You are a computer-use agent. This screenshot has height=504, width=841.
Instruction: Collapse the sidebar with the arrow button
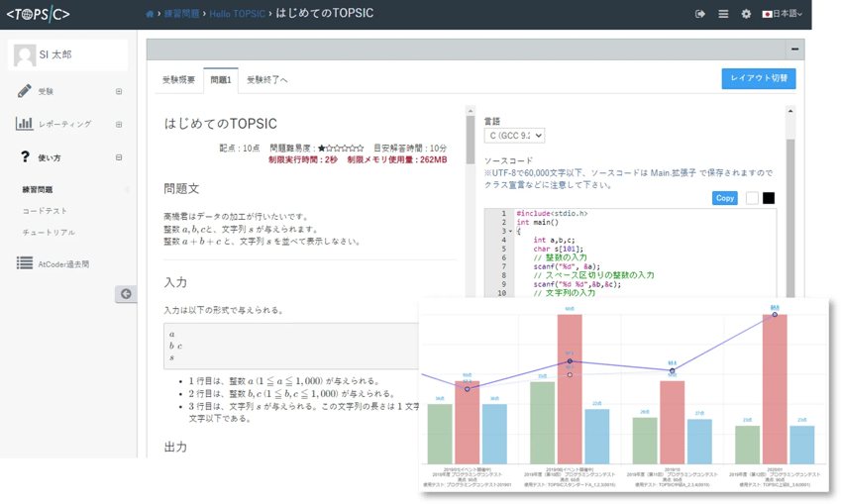coord(125,293)
